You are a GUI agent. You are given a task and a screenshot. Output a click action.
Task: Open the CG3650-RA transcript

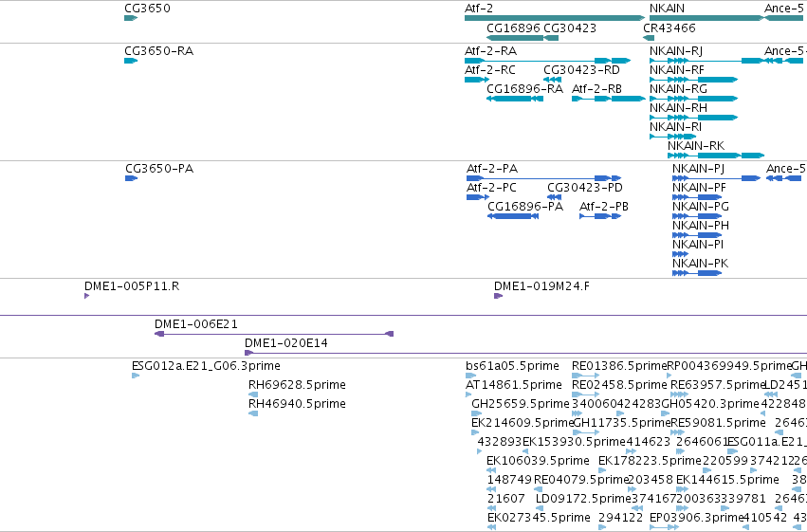tap(131, 61)
